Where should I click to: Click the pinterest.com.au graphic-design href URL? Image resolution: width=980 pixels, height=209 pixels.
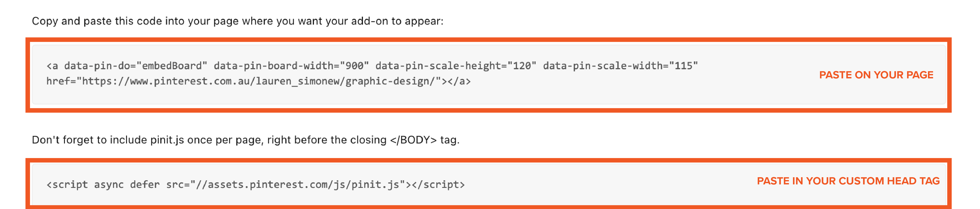259,81
